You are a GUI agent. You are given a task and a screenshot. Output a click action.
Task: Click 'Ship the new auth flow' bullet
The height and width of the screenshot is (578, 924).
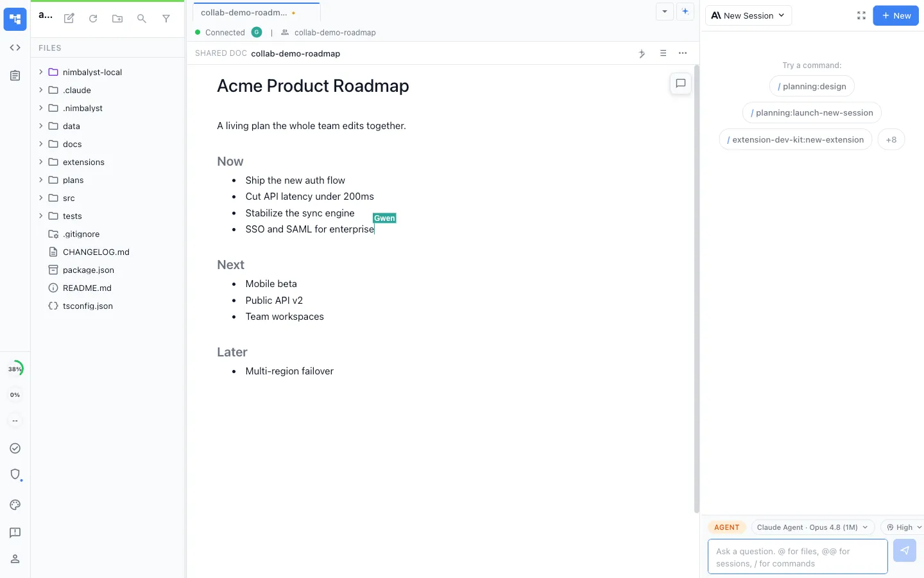295,180
